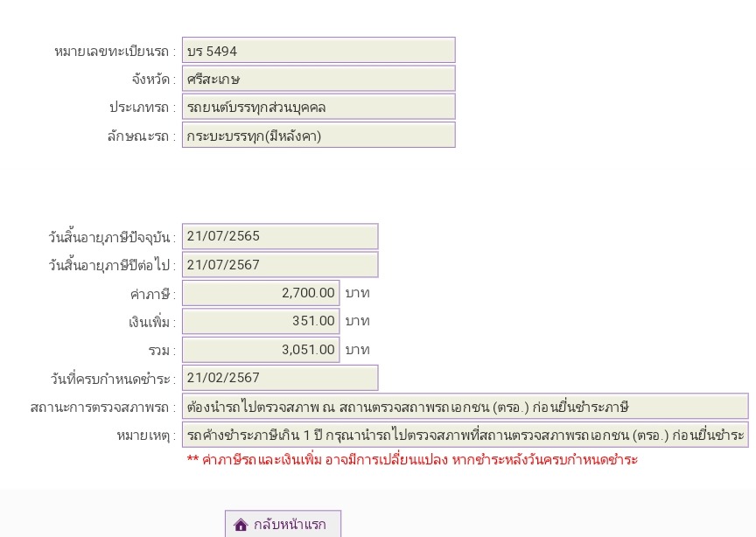Viewport: 756px width, 537px height.
Task: Click the บาท unit beside the 2,700.00 field
Action: pyautogui.click(x=357, y=293)
